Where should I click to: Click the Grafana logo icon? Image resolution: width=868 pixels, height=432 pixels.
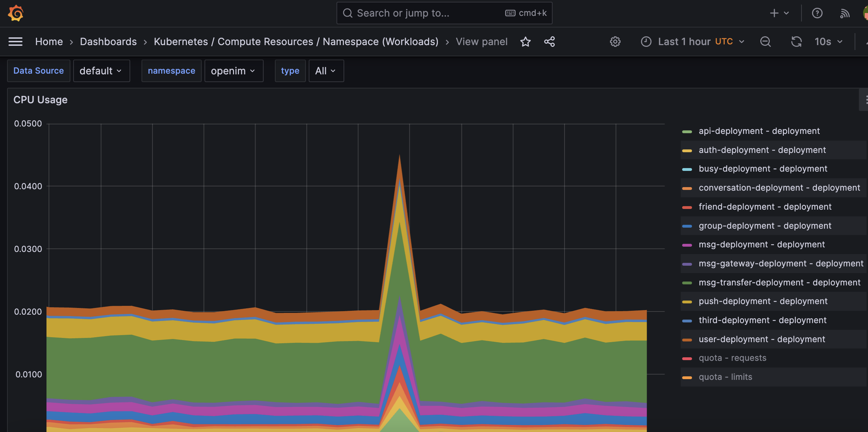click(16, 13)
